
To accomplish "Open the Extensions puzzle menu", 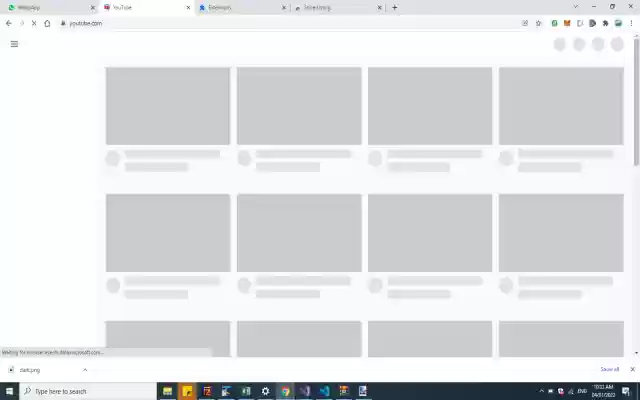I will [605, 23].
